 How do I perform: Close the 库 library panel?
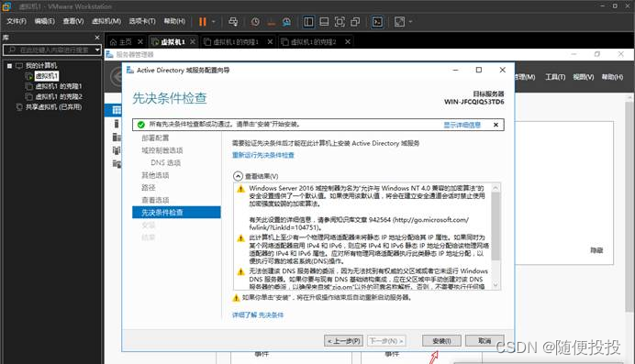tap(97, 38)
